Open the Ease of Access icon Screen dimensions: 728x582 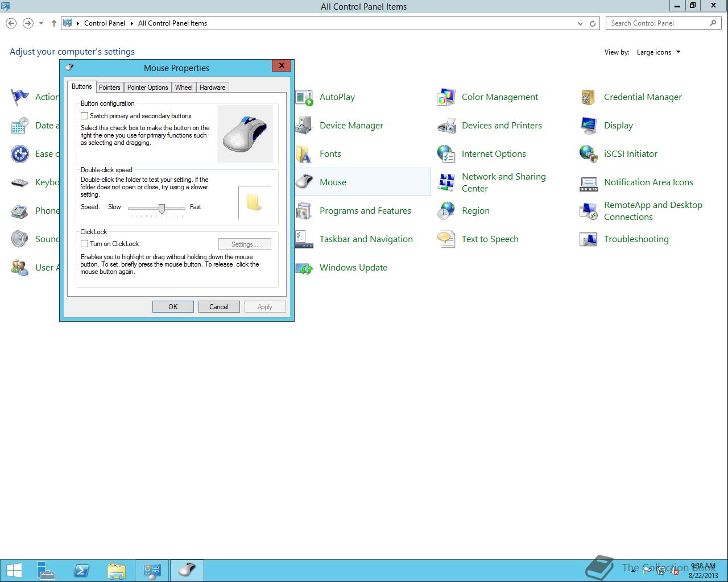(20, 154)
